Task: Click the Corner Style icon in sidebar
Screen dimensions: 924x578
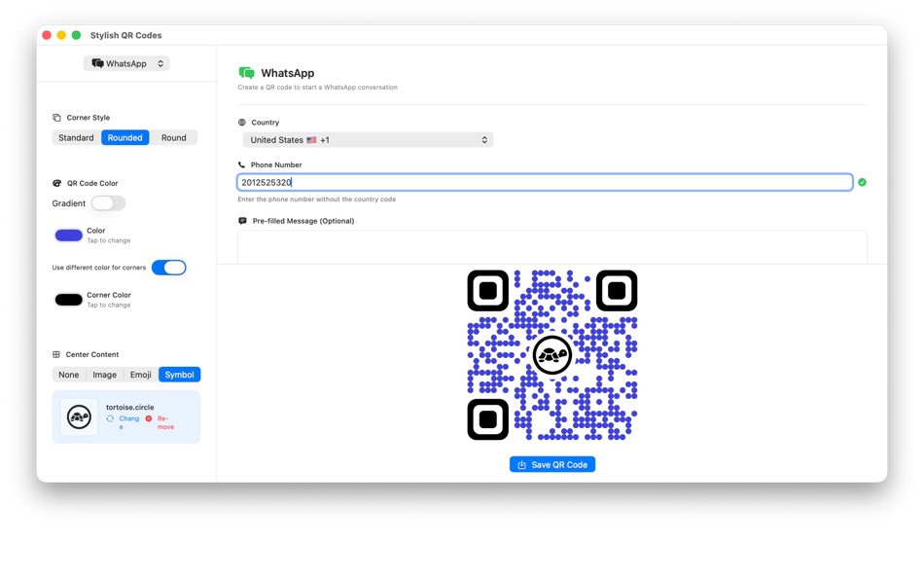Action: click(57, 117)
